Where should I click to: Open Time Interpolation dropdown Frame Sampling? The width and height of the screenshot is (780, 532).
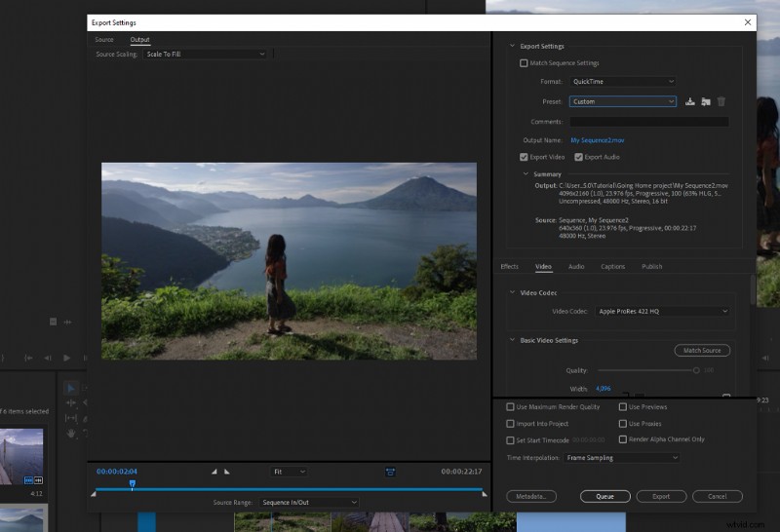621,457
